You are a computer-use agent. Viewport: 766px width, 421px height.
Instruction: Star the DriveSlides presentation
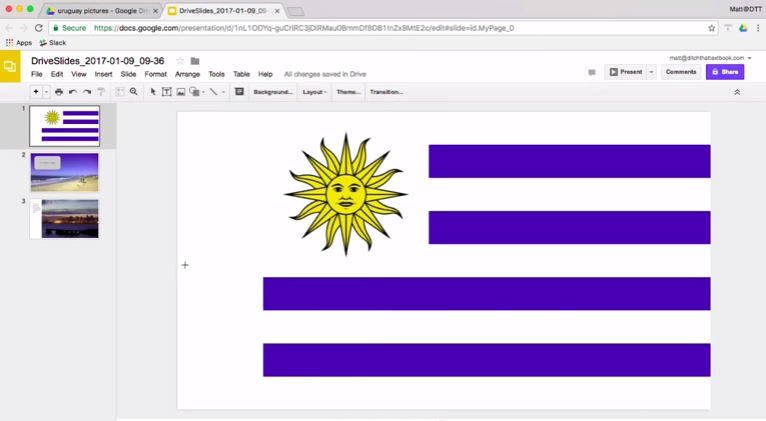[x=180, y=61]
